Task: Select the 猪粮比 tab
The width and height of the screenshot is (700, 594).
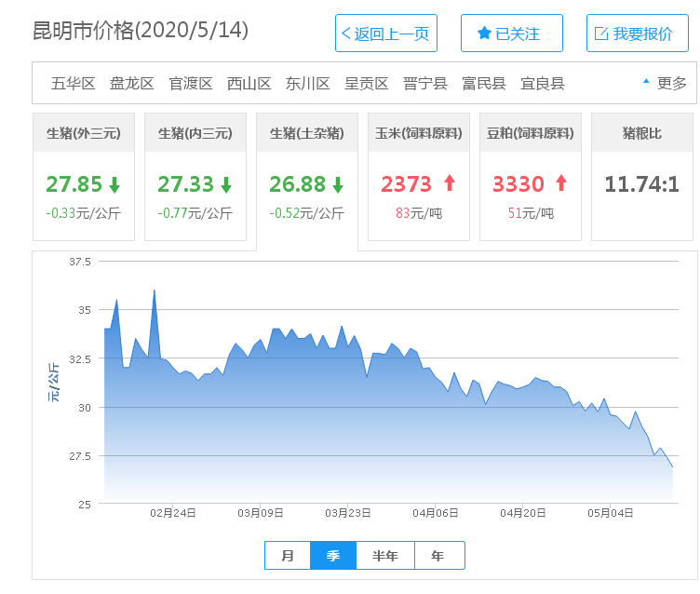Action: (x=642, y=133)
